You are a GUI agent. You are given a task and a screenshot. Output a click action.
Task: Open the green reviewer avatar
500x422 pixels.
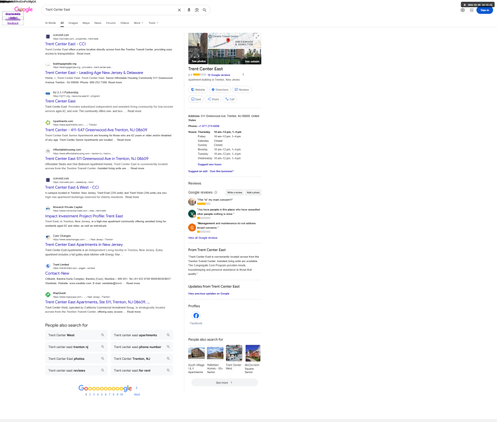(x=192, y=214)
